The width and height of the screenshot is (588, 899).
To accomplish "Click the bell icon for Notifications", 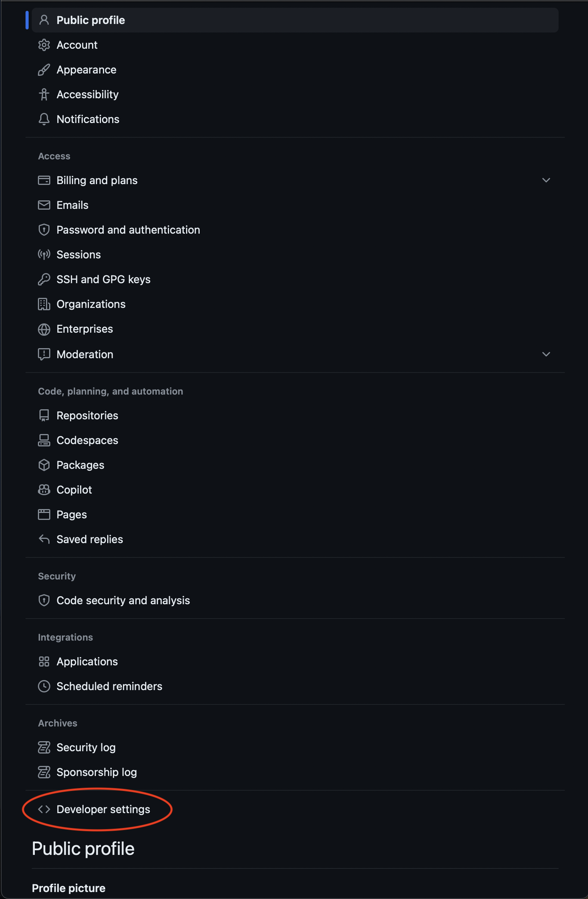I will click(x=44, y=119).
